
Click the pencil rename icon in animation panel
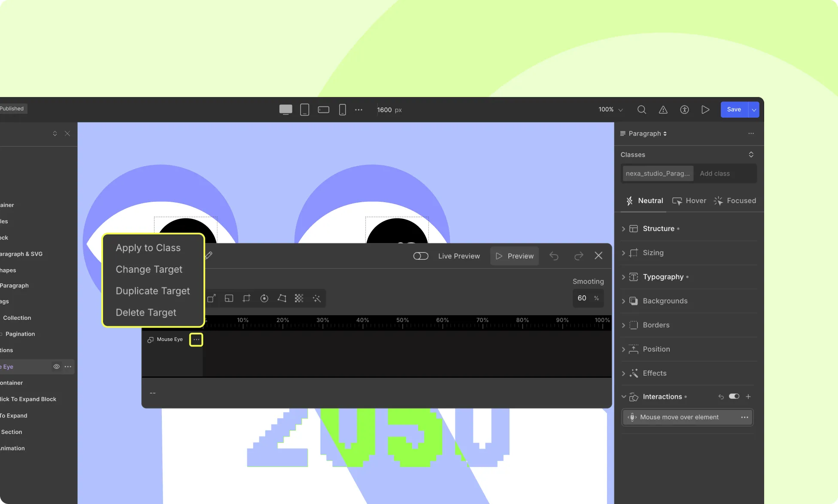(x=209, y=255)
